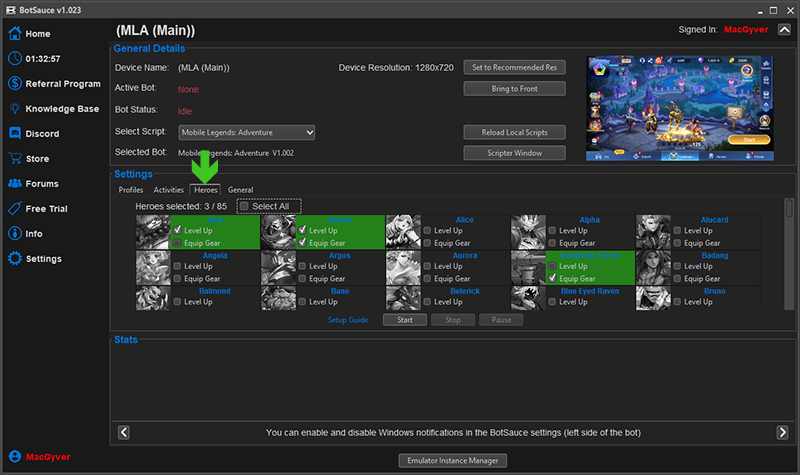Open Referral Program dollar icon
This screenshot has height=475, width=800.
(15, 83)
